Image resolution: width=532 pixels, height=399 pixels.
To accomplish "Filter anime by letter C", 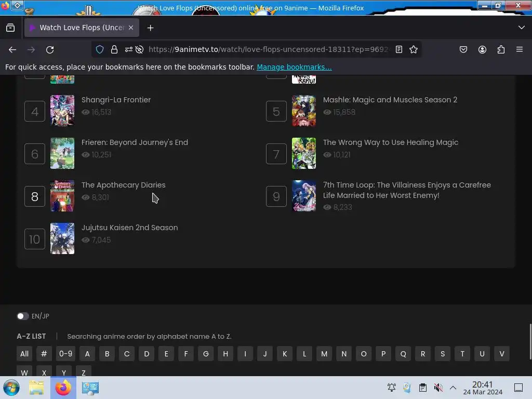I will click(x=127, y=354).
